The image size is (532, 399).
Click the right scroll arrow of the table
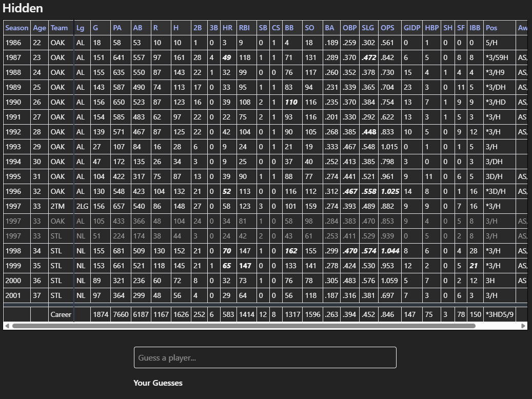point(523,326)
